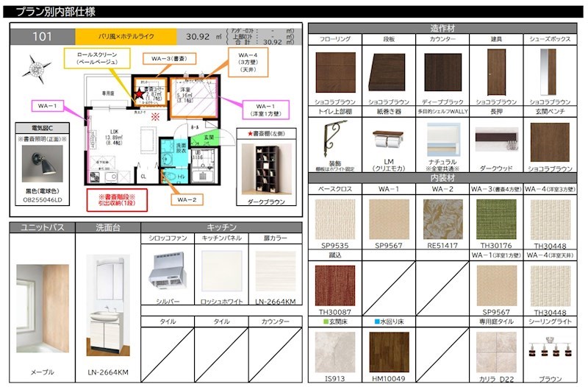Click the red star on the floor plan
Screen dimensions: 588x387
[138, 95]
